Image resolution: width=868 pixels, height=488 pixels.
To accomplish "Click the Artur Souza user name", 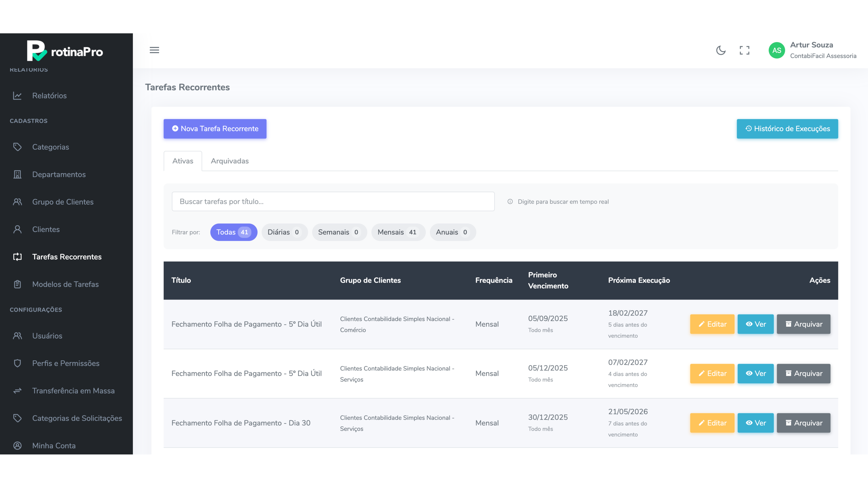I will pyautogui.click(x=811, y=45).
